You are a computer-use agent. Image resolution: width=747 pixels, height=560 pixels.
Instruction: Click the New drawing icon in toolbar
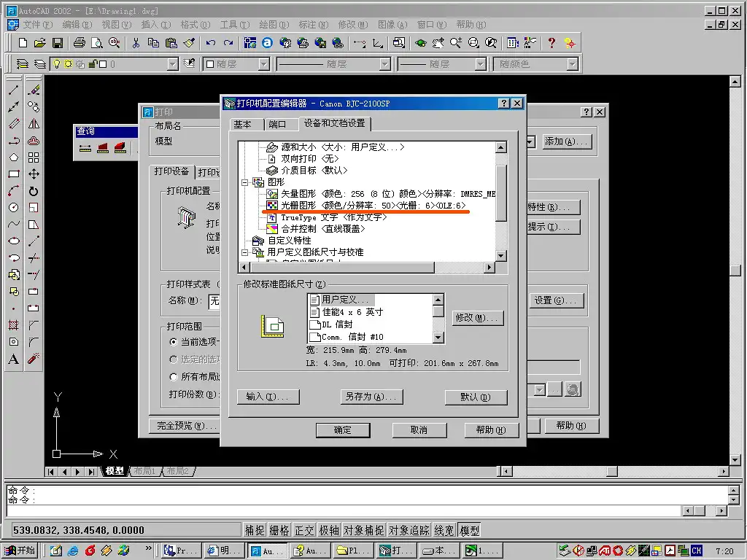(23, 43)
